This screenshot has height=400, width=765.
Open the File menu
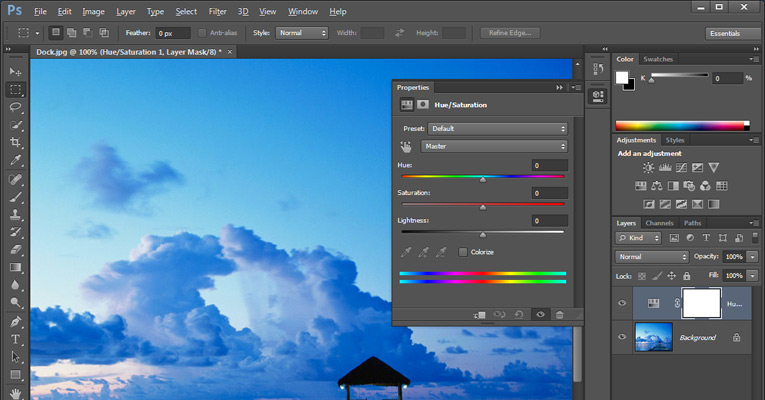[x=40, y=11]
